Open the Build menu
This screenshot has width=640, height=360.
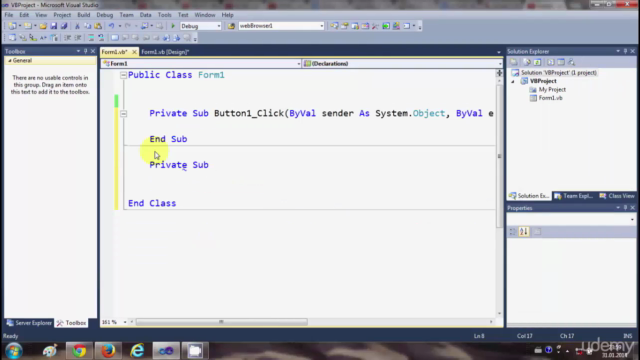[84, 15]
